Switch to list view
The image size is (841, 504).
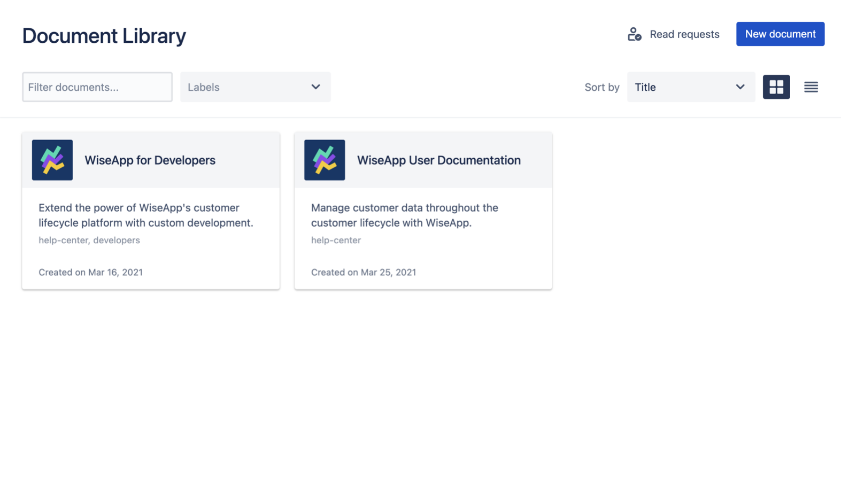tap(811, 87)
